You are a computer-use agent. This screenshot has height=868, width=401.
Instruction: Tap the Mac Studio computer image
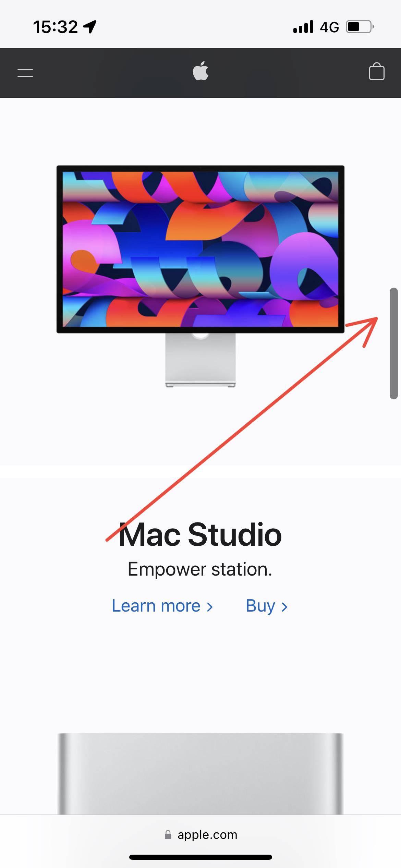(200, 773)
